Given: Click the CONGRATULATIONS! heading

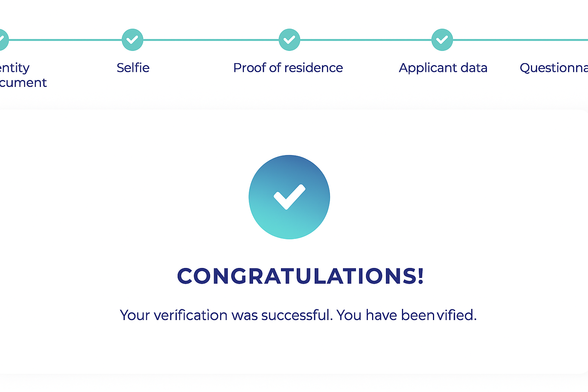Looking at the screenshot, I should click(300, 276).
